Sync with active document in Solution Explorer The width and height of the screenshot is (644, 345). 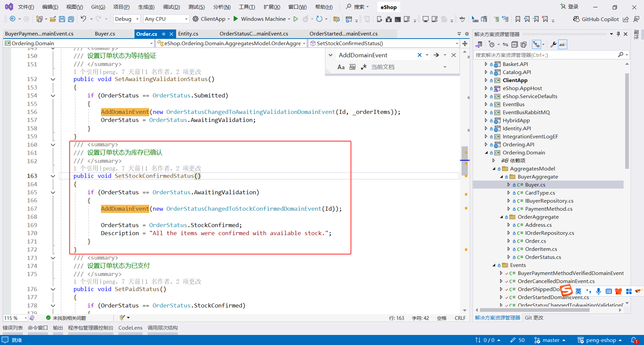tap(505, 45)
